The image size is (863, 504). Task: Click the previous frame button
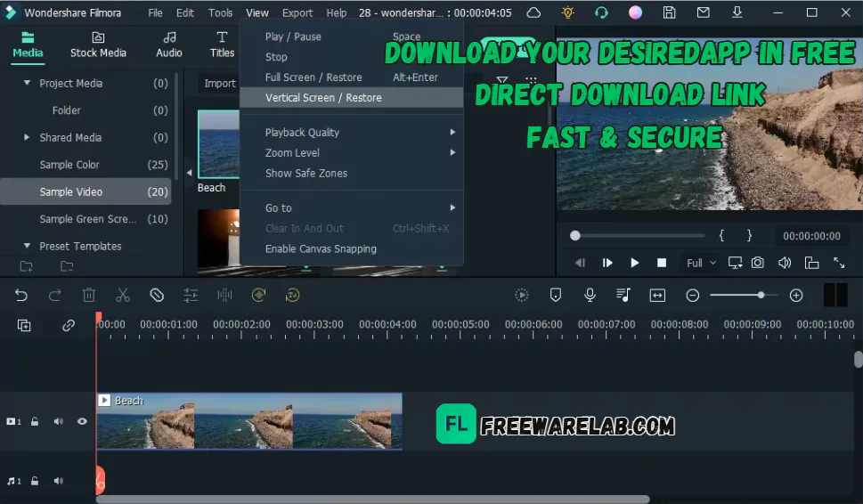click(580, 263)
